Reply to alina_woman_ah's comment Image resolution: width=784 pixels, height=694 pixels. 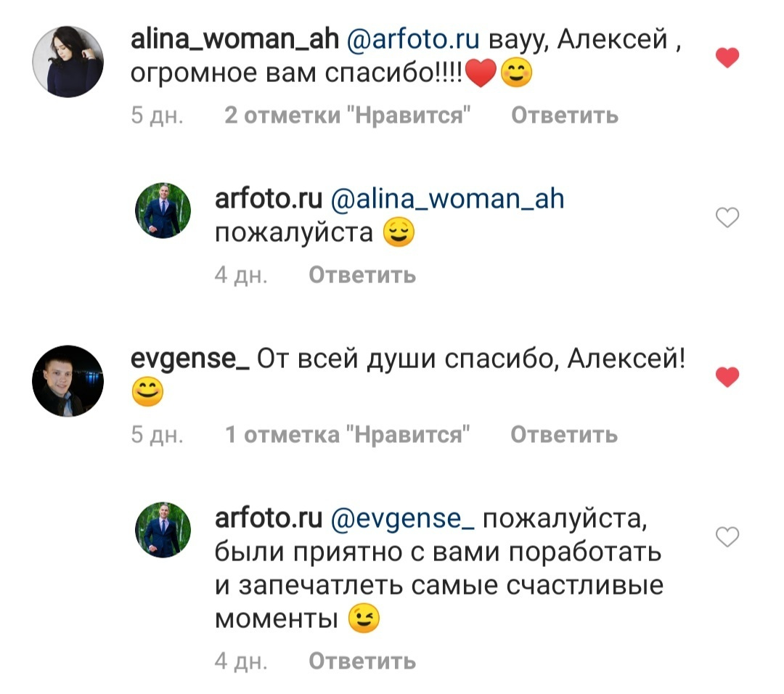pos(564,114)
